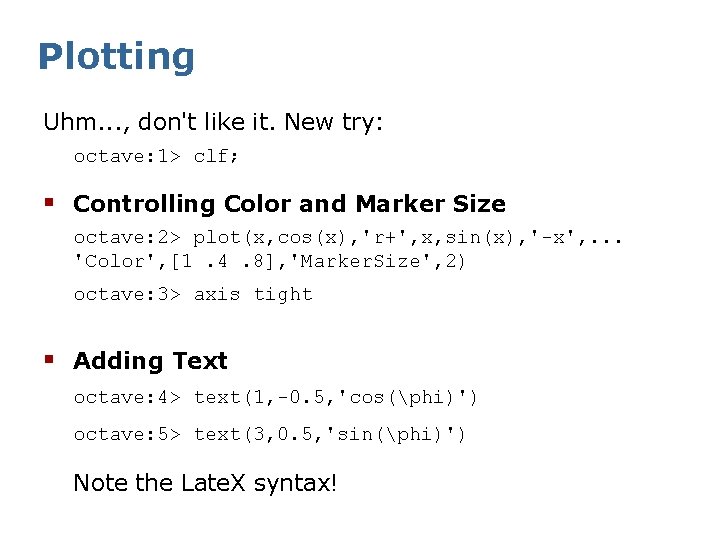Viewport: 720px width, 540px height.
Task: Click the red bullet beside Controlling Color
Action: pyautogui.click(x=50, y=202)
